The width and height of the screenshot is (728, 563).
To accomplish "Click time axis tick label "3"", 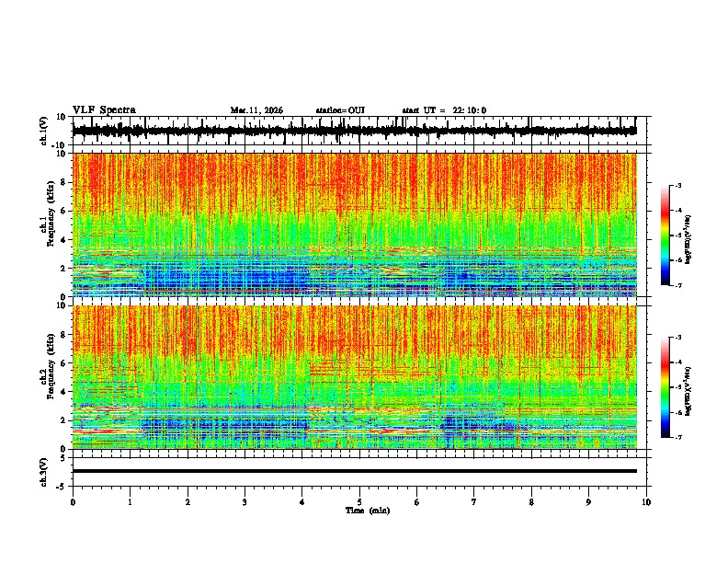I will click(245, 502).
